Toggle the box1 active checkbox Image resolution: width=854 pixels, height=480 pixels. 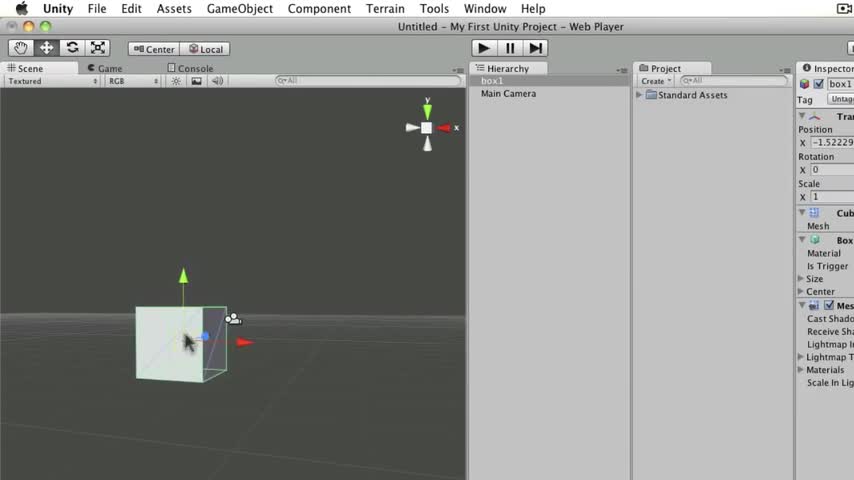pyautogui.click(x=819, y=84)
